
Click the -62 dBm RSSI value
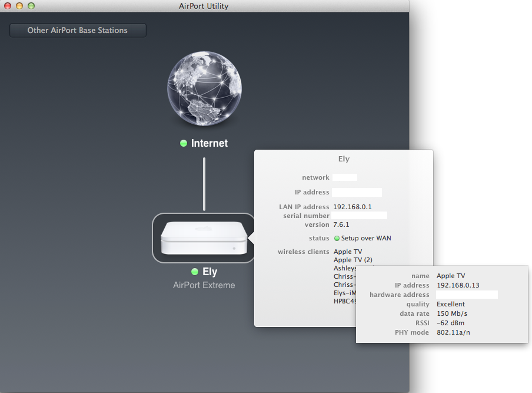[451, 323]
